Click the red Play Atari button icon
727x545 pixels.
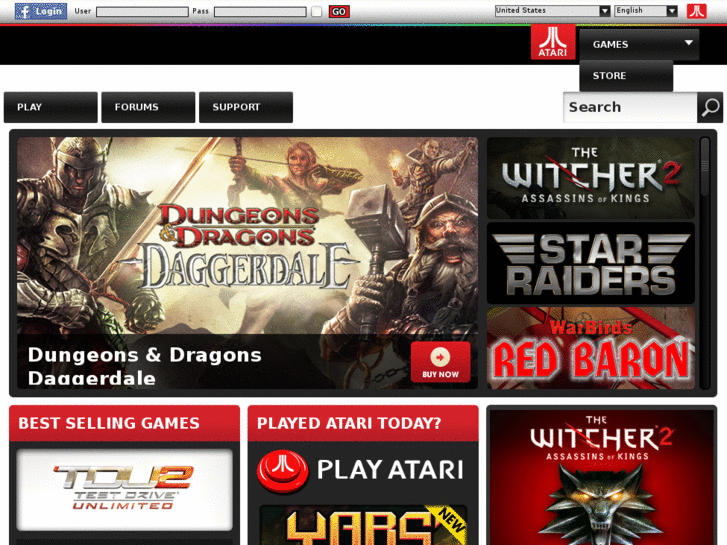[x=282, y=470]
